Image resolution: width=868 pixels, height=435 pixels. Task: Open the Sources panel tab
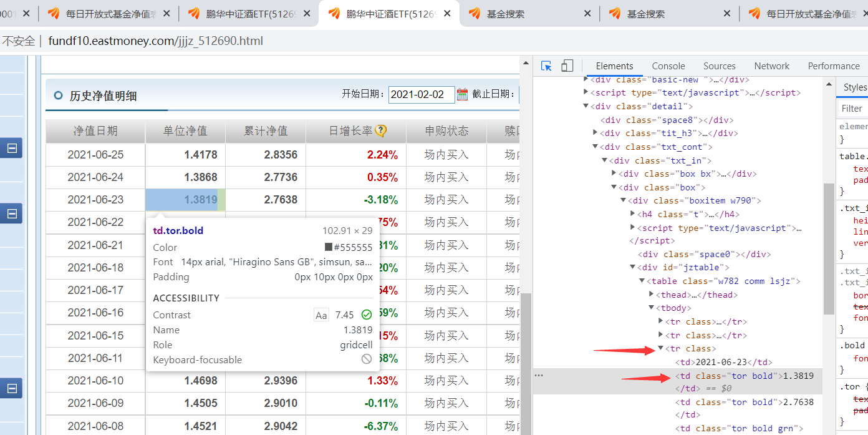coord(720,66)
